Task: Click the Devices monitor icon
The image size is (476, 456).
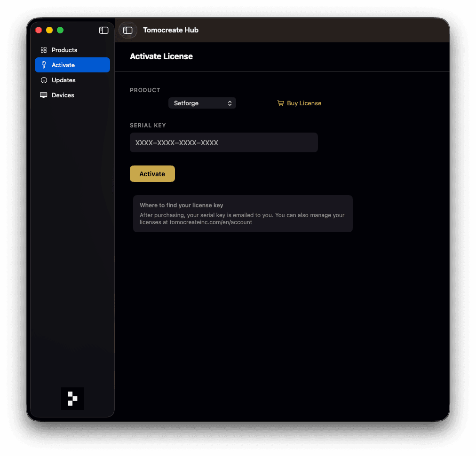Action: [44, 95]
